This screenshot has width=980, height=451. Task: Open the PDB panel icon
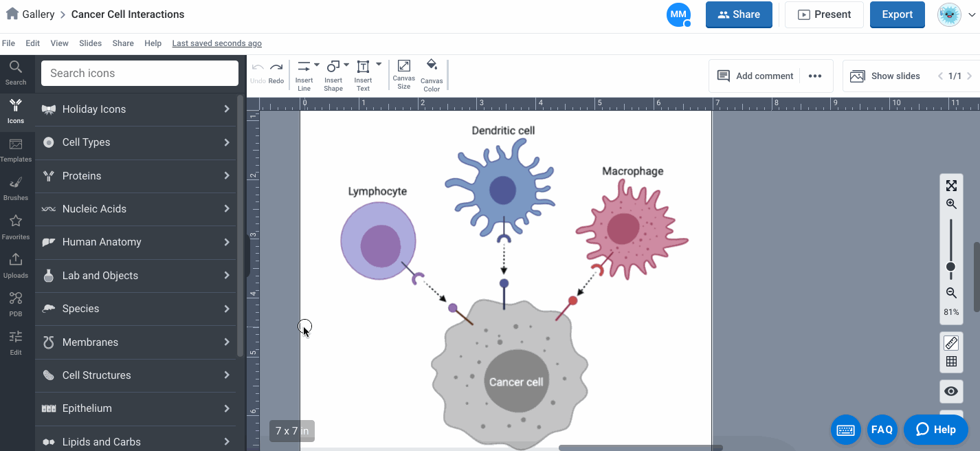tap(15, 303)
